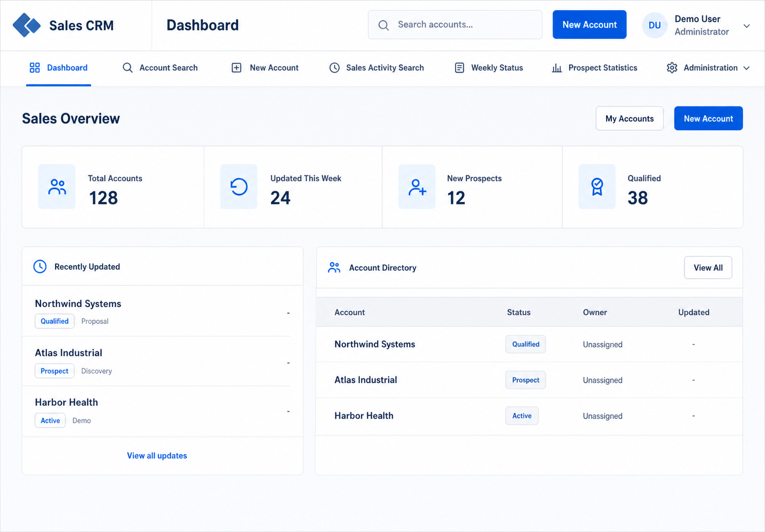
Task: Click the Sales Overview heading
Action: tap(71, 119)
